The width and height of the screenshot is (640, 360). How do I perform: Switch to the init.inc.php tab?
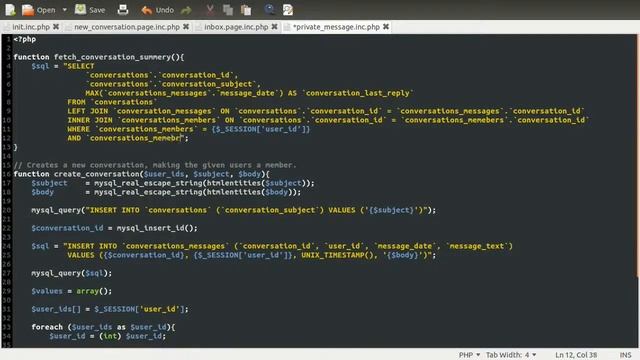(31, 27)
